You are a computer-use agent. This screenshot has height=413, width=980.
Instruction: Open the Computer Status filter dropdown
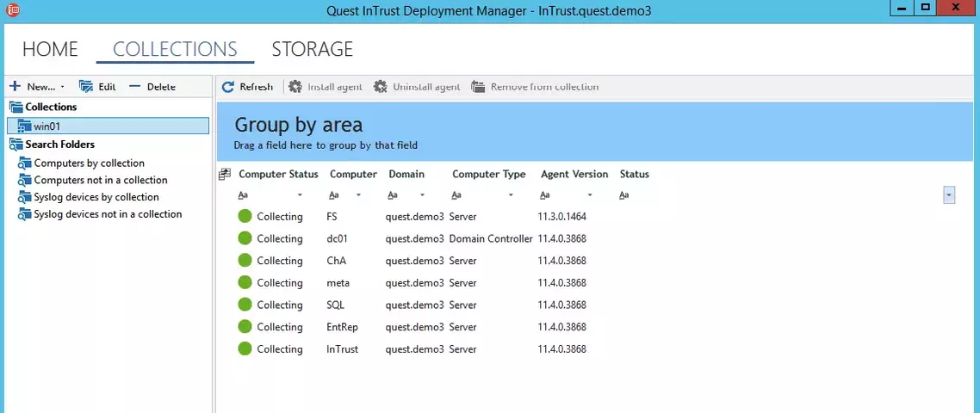point(300,195)
